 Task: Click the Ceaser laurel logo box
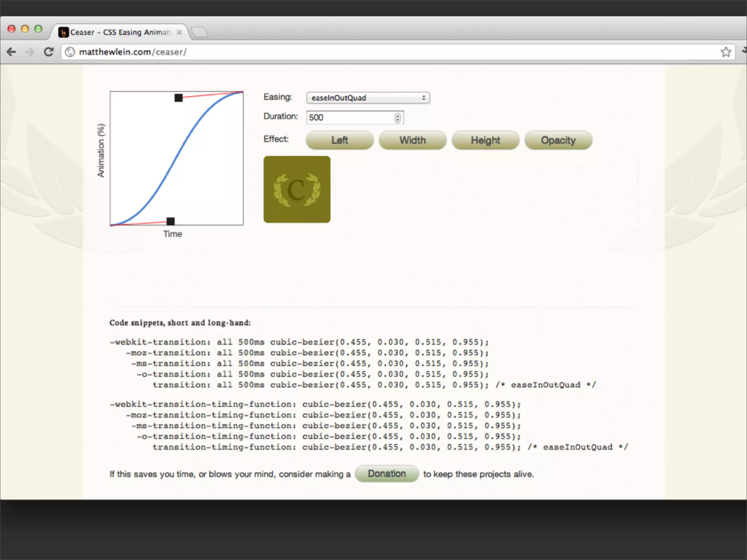[297, 189]
